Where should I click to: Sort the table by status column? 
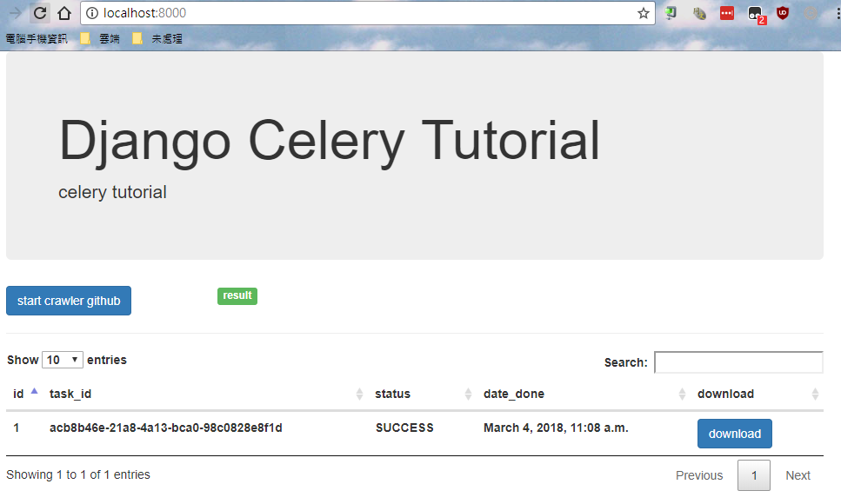[423, 394]
